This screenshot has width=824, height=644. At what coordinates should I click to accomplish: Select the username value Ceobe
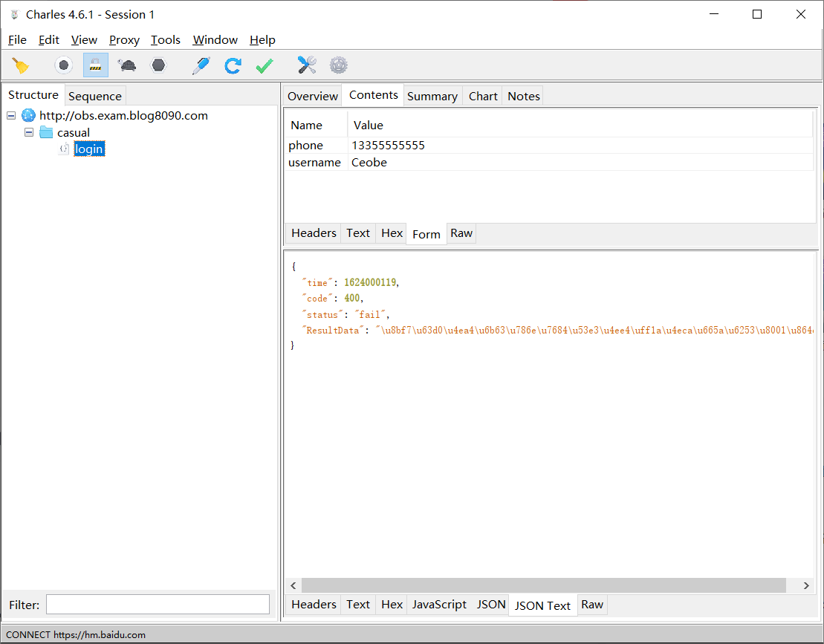(369, 163)
